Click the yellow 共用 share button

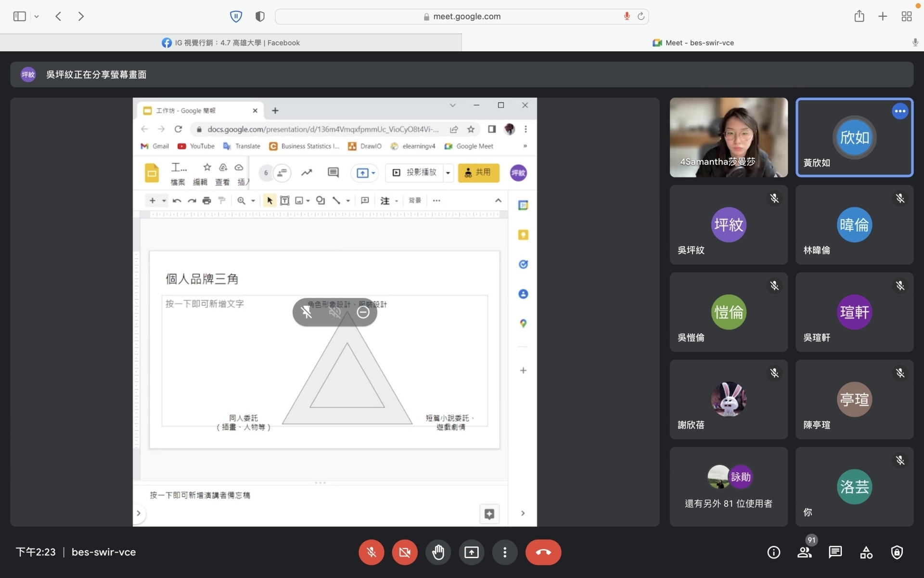click(x=478, y=172)
